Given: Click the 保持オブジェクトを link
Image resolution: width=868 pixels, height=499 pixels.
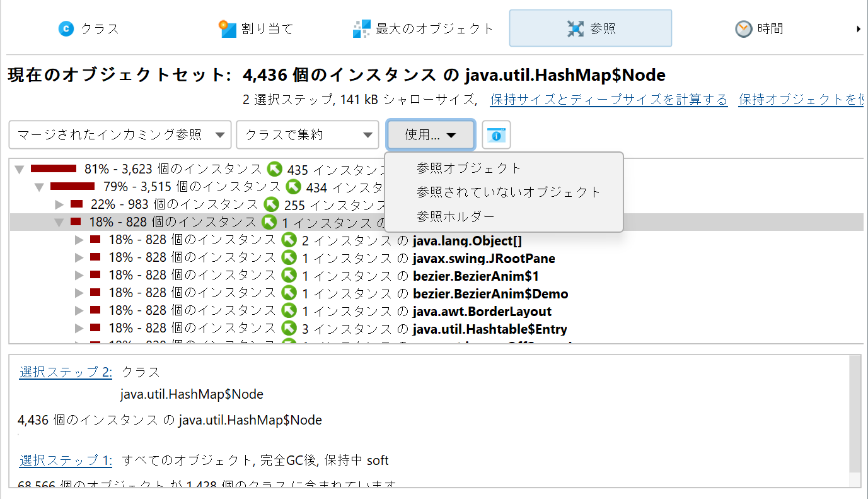Looking at the screenshot, I should pyautogui.click(x=801, y=100).
